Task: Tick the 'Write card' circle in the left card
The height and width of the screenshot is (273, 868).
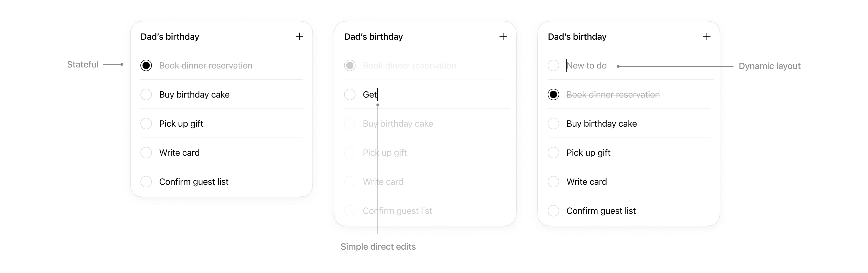Action: (x=146, y=153)
